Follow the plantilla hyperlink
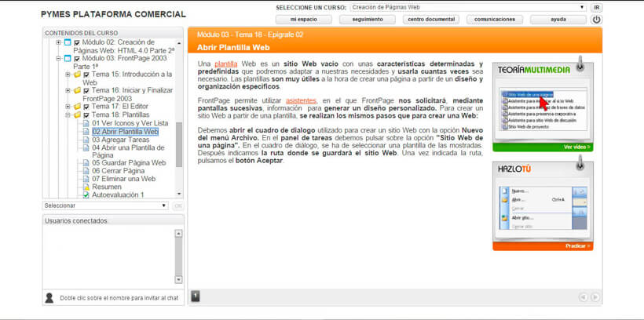644x320 pixels. click(x=226, y=64)
